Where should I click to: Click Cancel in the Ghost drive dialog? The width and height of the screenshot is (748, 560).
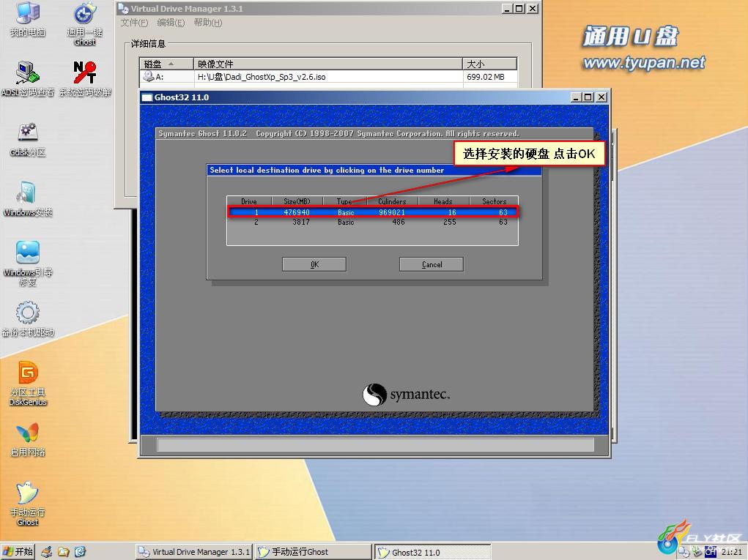point(432,264)
